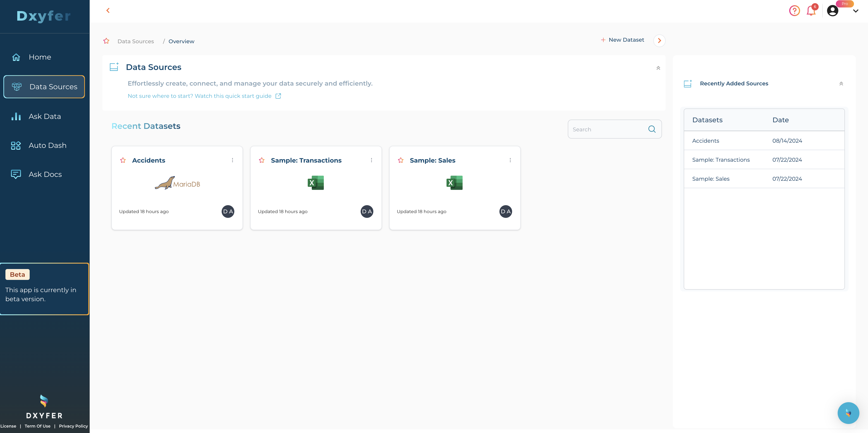Open the user account profile icon
Image resolution: width=868 pixels, height=433 pixels.
[833, 10]
